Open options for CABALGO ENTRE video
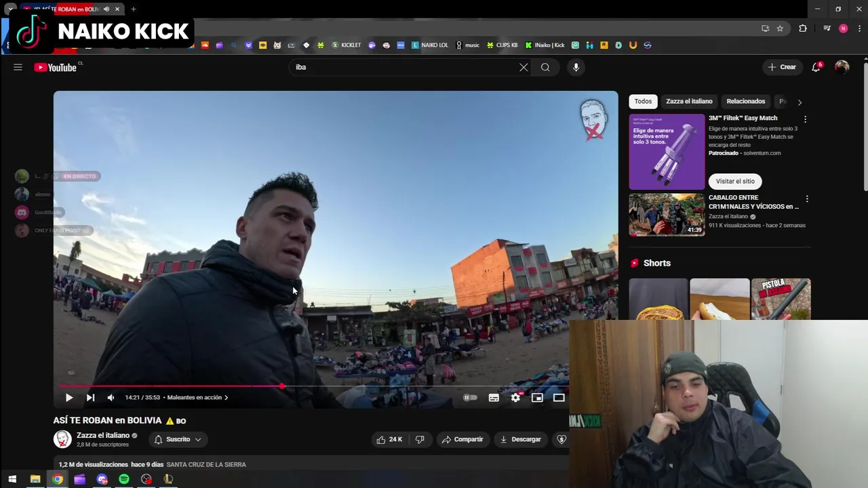The height and width of the screenshot is (488, 868). [x=807, y=199]
